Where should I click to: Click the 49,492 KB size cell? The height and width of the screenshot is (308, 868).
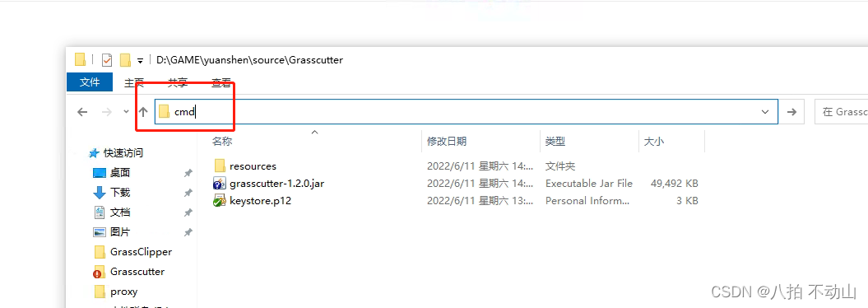pos(675,184)
